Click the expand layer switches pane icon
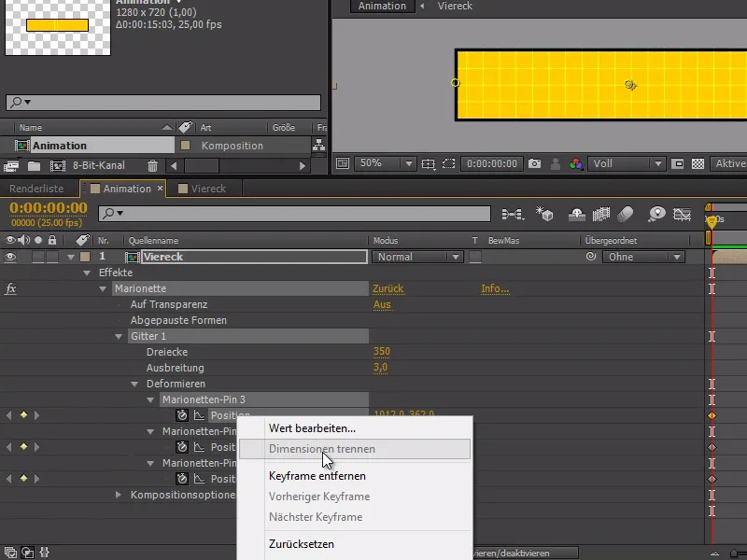The image size is (747, 560). pyautogui.click(x=10, y=553)
